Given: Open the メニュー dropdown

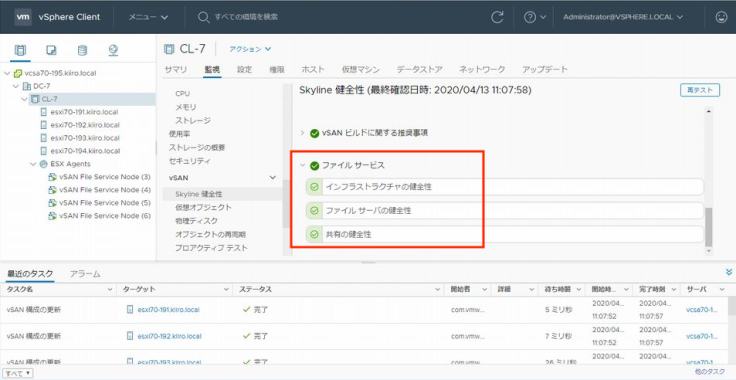Looking at the screenshot, I should [x=148, y=17].
